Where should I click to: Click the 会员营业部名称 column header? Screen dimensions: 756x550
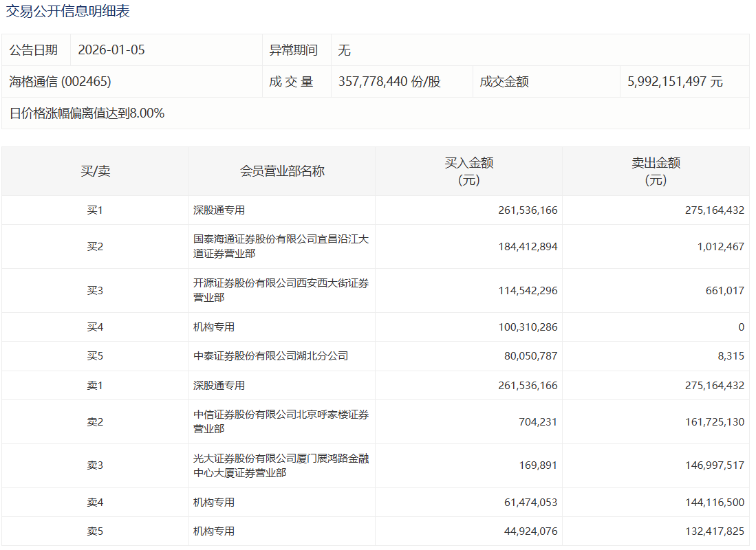(x=282, y=171)
